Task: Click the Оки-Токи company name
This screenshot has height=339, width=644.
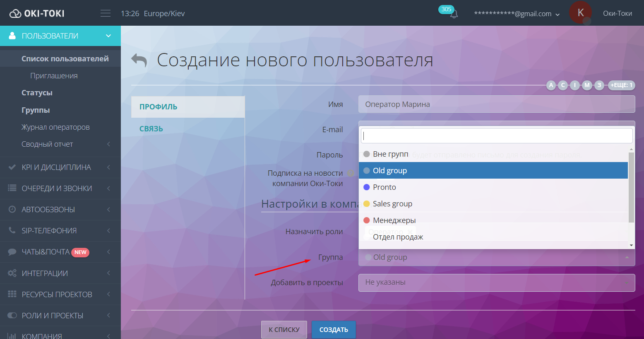Action: (x=618, y=13)
